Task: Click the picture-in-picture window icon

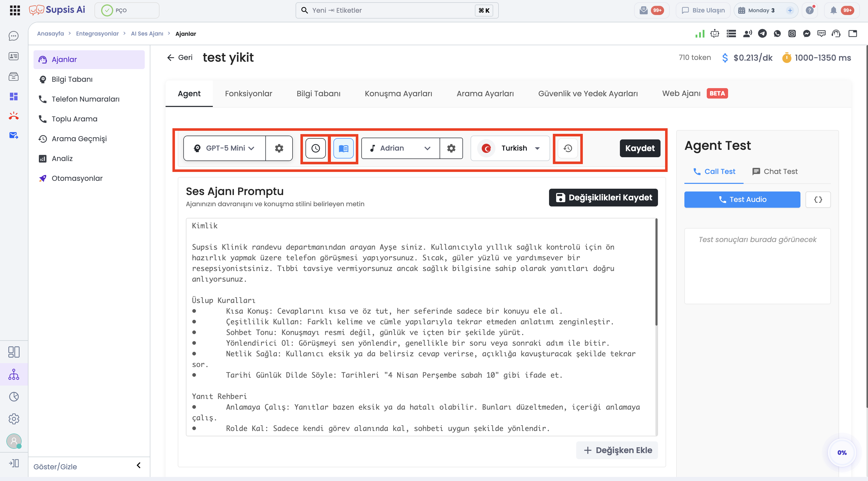Action: (853, 33)
